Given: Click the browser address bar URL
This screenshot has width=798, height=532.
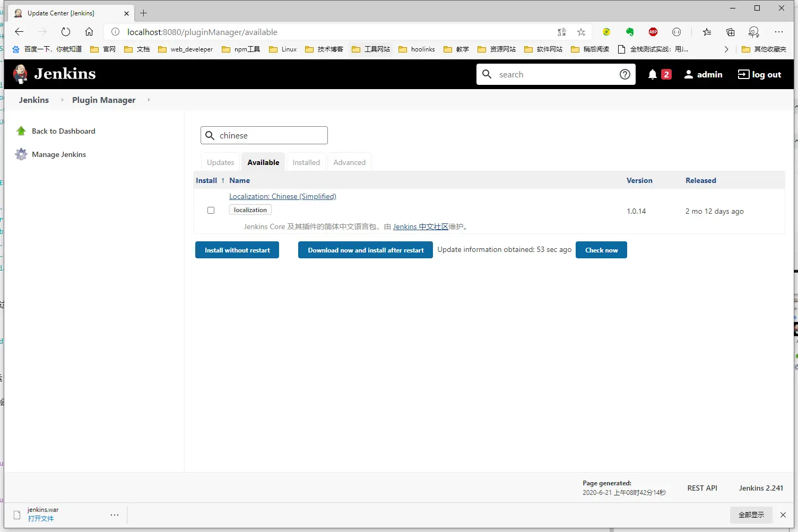Looking at the screenshot, I should [x=202, y=32].
